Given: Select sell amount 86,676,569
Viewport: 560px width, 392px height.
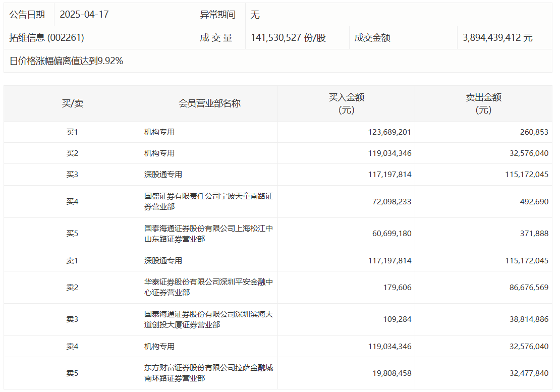Looking at the screenshot, I should [x=529, y=288].
